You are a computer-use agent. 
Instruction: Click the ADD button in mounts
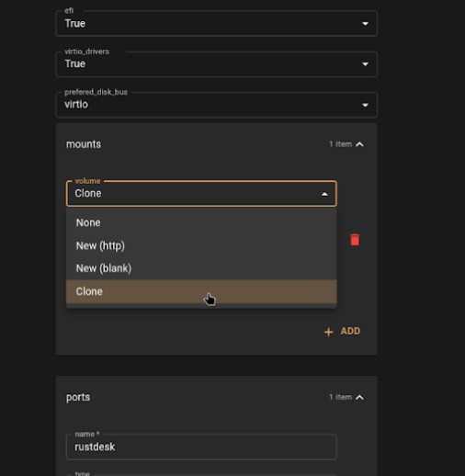(x=343, y=332)
